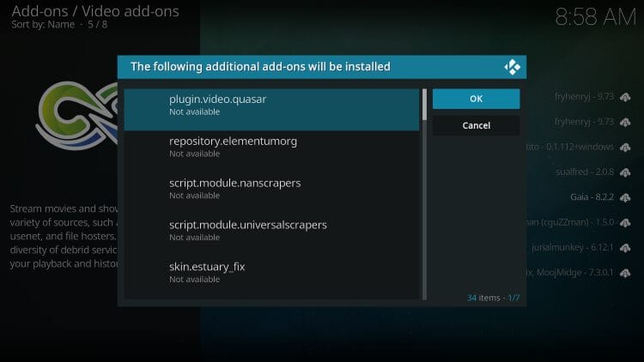644x362 pixels.
Task: Click cloud icon beside sualfred - 2.0.8
Action: tap(625, 172)
